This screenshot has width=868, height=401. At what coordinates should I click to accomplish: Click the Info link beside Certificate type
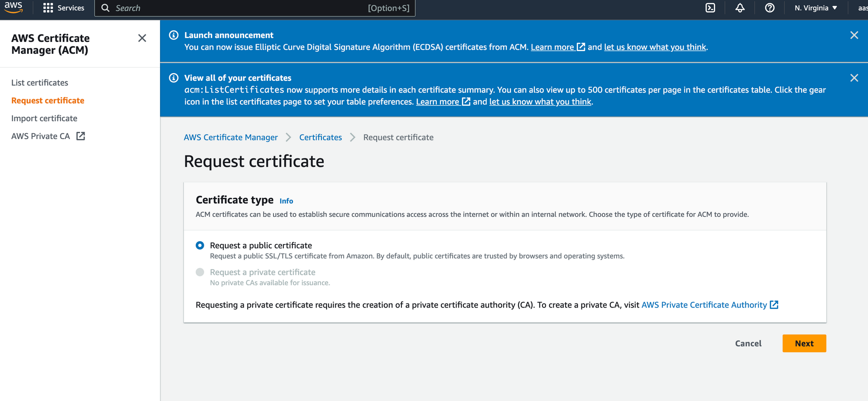tap(286, 201)
